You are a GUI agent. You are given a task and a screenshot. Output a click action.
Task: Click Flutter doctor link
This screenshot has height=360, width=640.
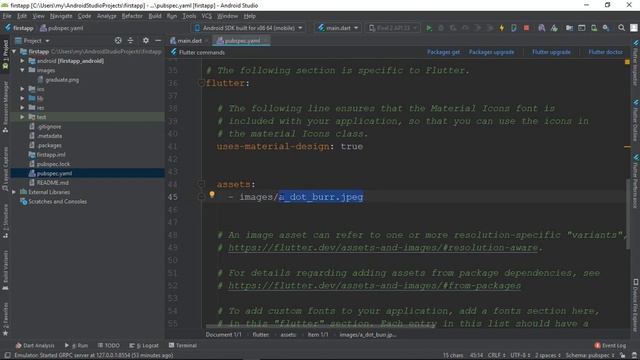point(606,52)
